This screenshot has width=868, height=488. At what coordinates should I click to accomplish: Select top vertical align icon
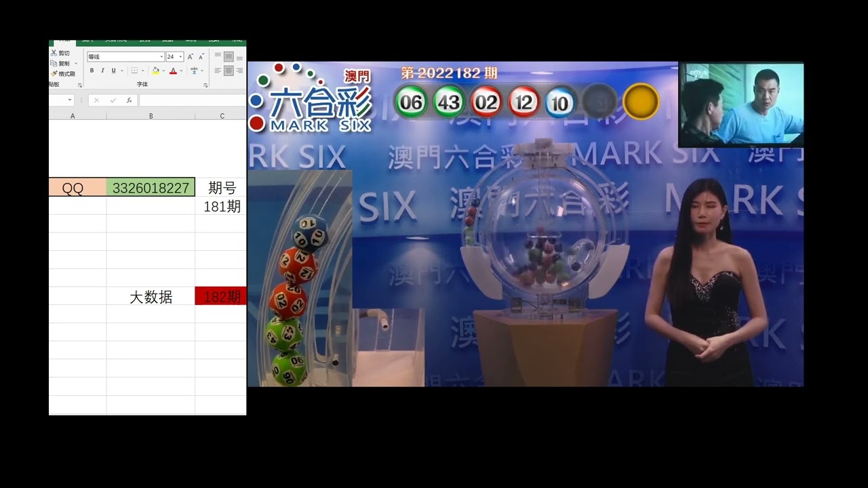(218, 55)
